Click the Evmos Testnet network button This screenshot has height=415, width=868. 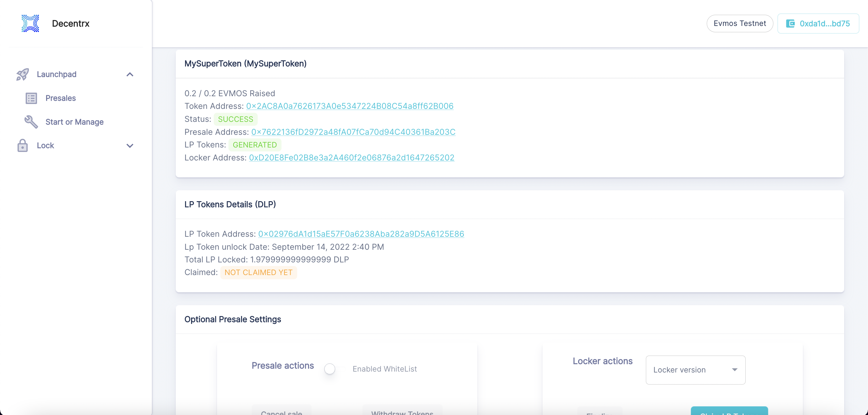[740, 24]
